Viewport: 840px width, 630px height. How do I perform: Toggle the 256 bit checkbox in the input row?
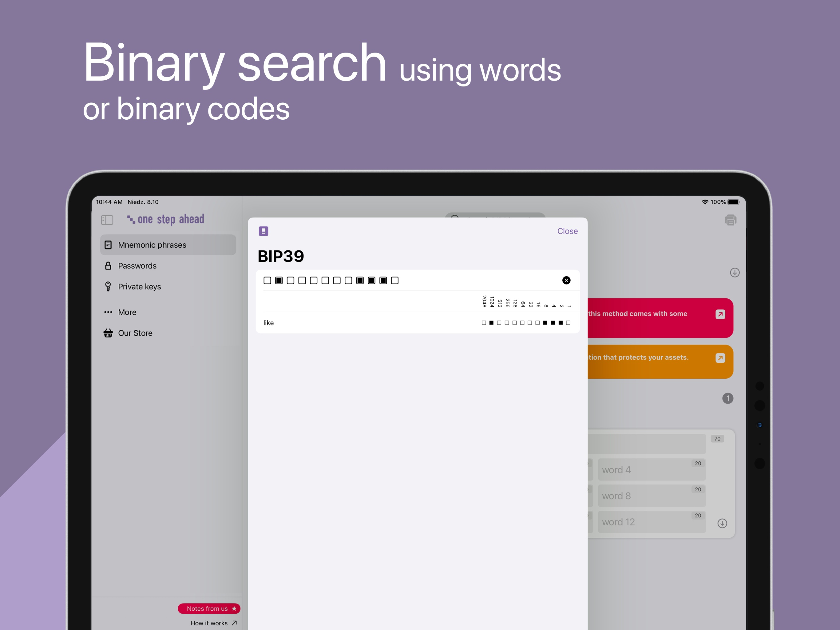302,281
